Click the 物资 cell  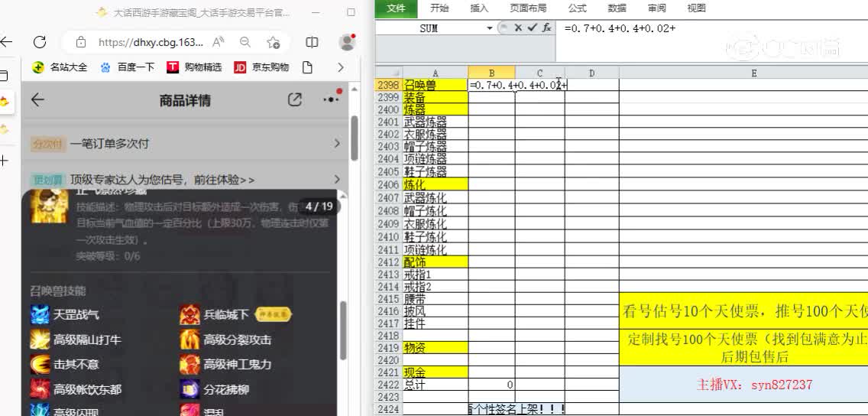[x=435, y=348]
